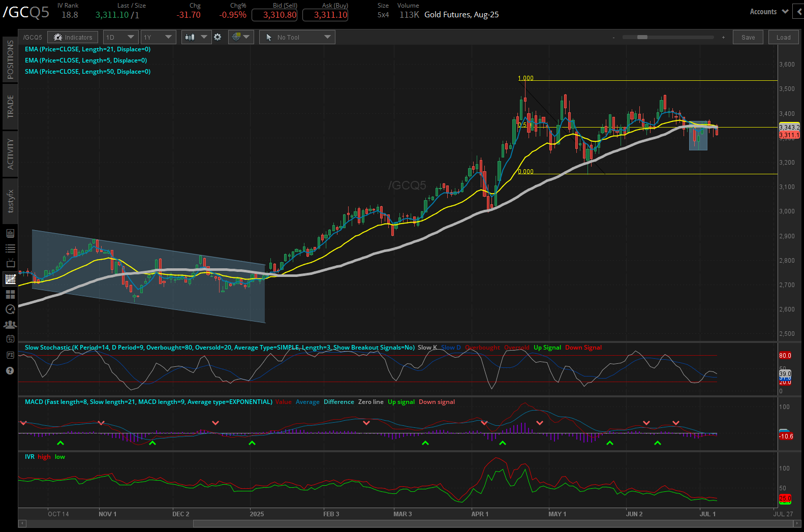This screenshot has width=804, height=532.
Task: Click the four-squares layout sidebar icon
Action: [10, 294]
